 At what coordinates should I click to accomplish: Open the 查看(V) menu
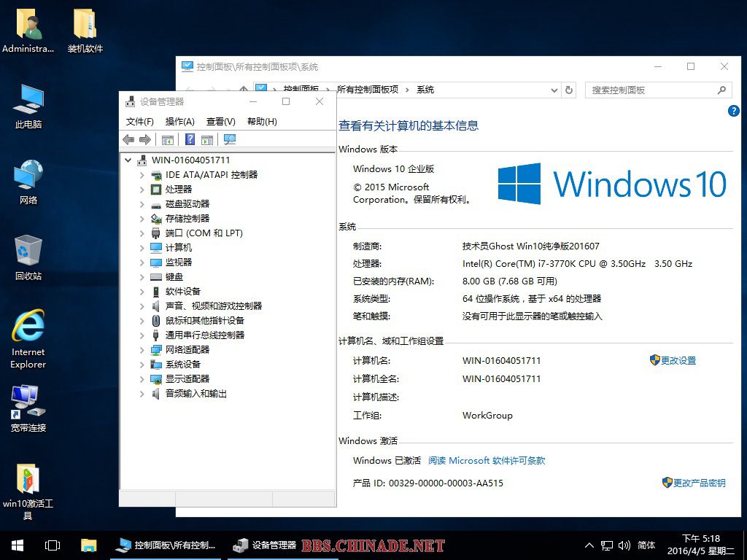(x=220, y=122)
